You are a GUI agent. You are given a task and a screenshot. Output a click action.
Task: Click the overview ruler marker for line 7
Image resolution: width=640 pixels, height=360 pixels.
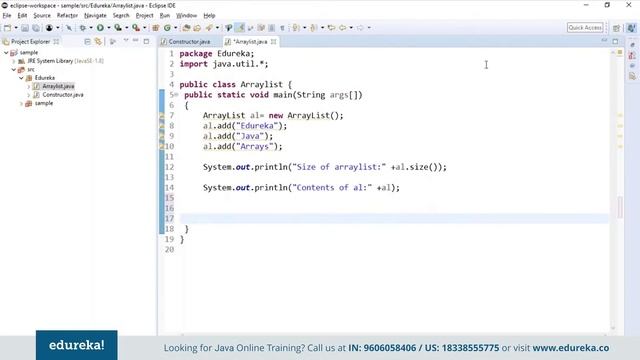(x=620, y=116)
